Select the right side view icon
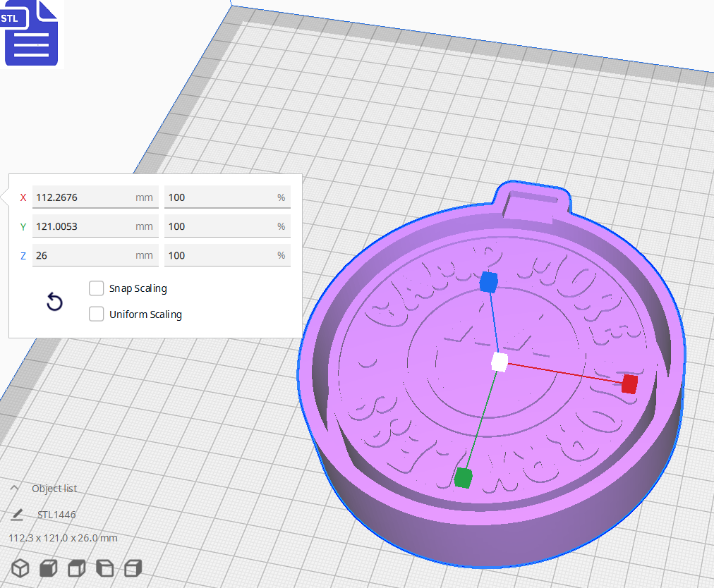This screenshot has height=588, width=714. click(x=132, y=568)
